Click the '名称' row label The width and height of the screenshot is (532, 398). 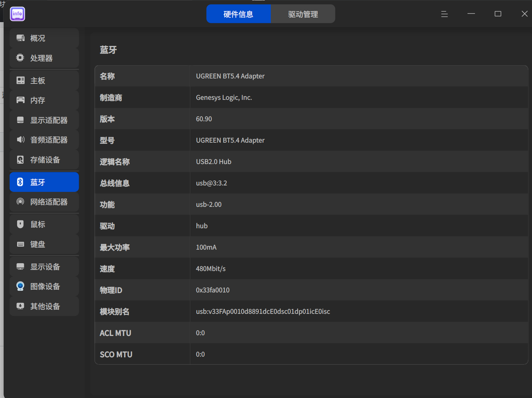tap(107, 76)
